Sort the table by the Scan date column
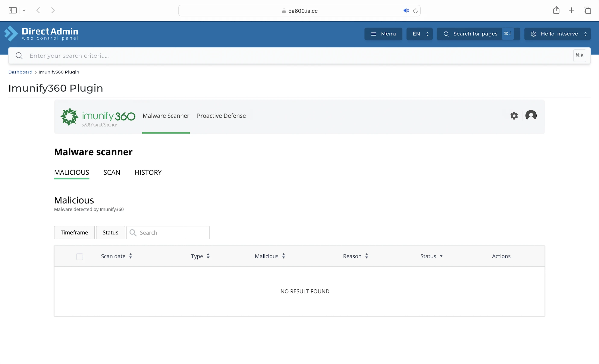 tap(116, 256)
